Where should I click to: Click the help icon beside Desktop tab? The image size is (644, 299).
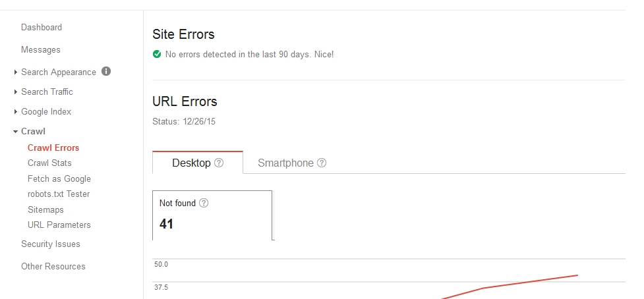coord(219,163)
